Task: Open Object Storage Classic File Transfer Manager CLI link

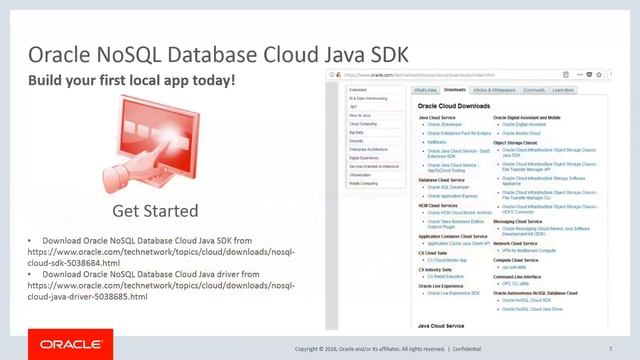Action: coord(550,195)
